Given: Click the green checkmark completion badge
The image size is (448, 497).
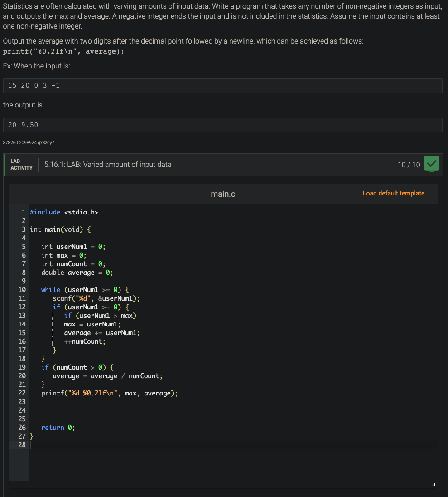Looking at the screenshot, I should [x=431, y=164].
